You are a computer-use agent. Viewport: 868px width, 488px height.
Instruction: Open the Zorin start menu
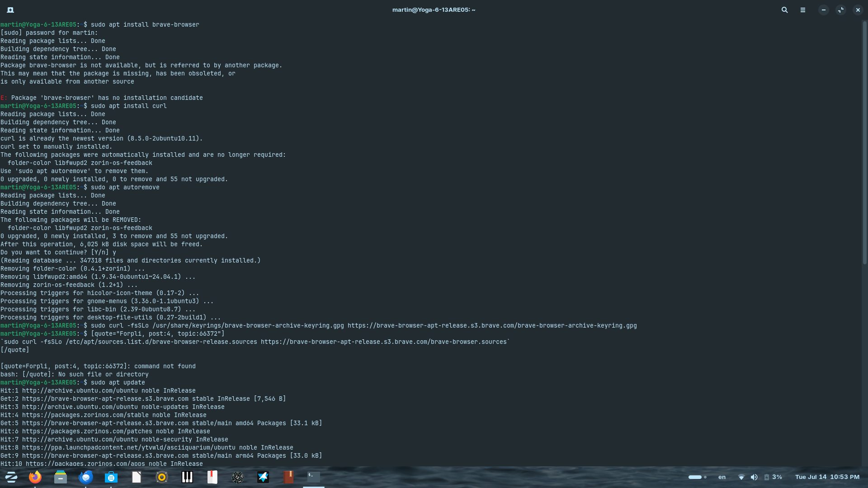pos(11,477)
